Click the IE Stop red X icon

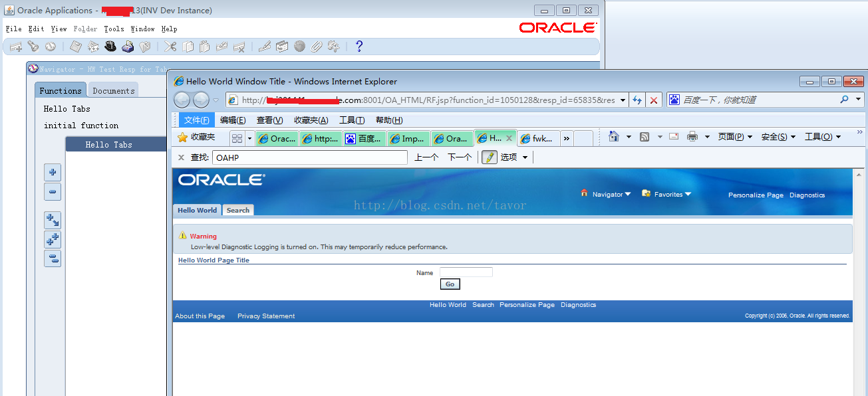654,100
